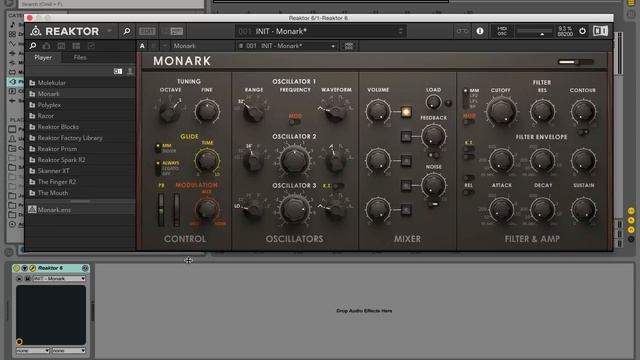Select panel A view button
This screenshot has height=360, width=640.
click(142, 46)
